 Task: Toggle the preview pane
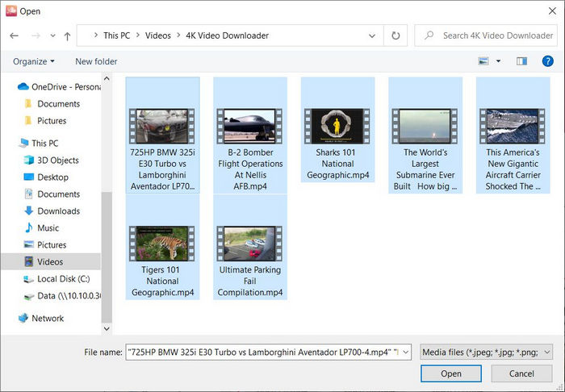tap(521, 61)
